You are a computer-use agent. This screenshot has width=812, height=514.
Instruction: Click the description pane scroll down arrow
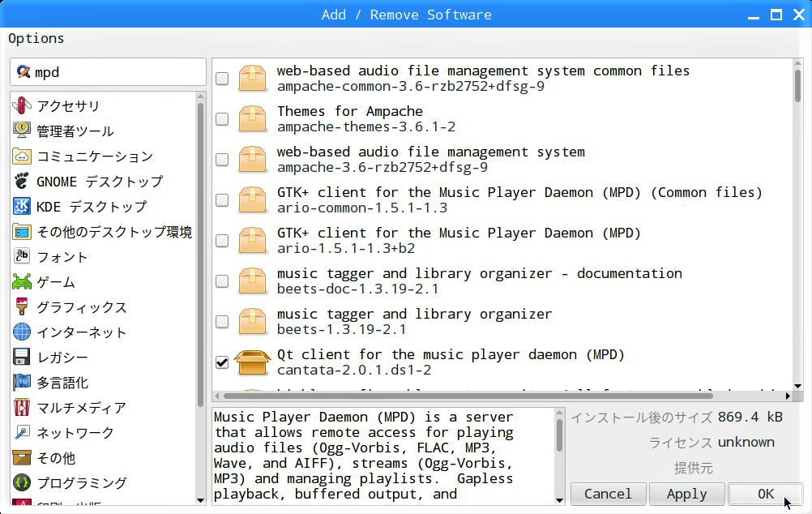pyautogui.click(x=559, y=500)
